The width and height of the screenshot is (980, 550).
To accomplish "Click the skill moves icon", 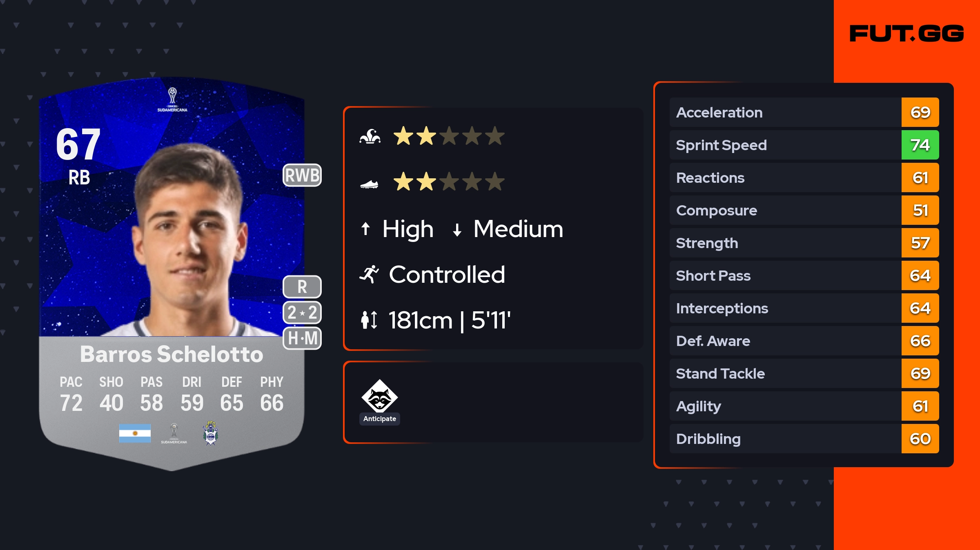I will tap(370, 136).
